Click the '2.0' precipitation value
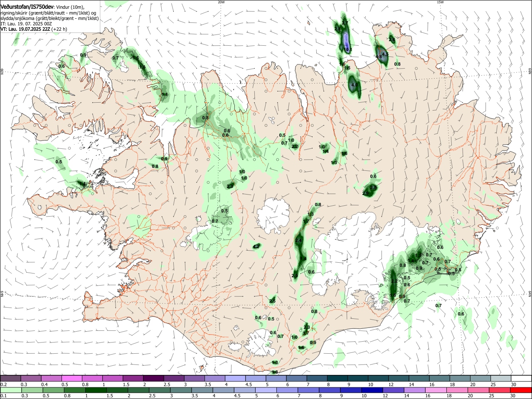 [295, 276]
